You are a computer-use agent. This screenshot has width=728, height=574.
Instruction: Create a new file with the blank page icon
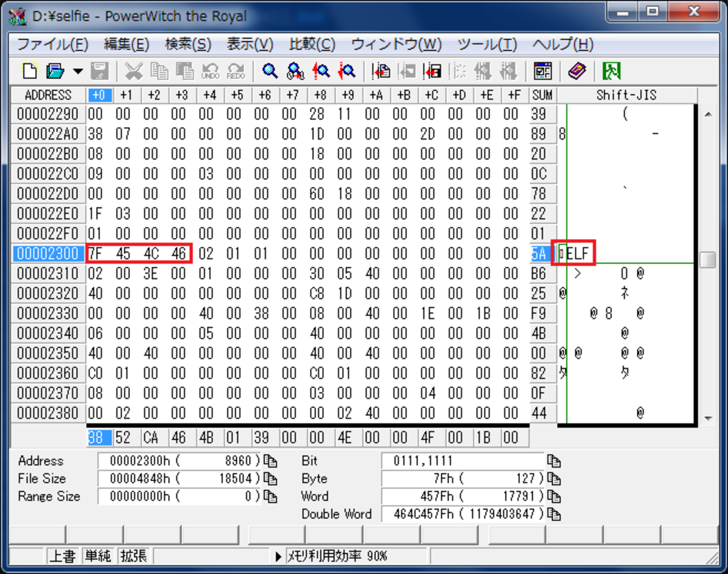click(x=29, y=71)
